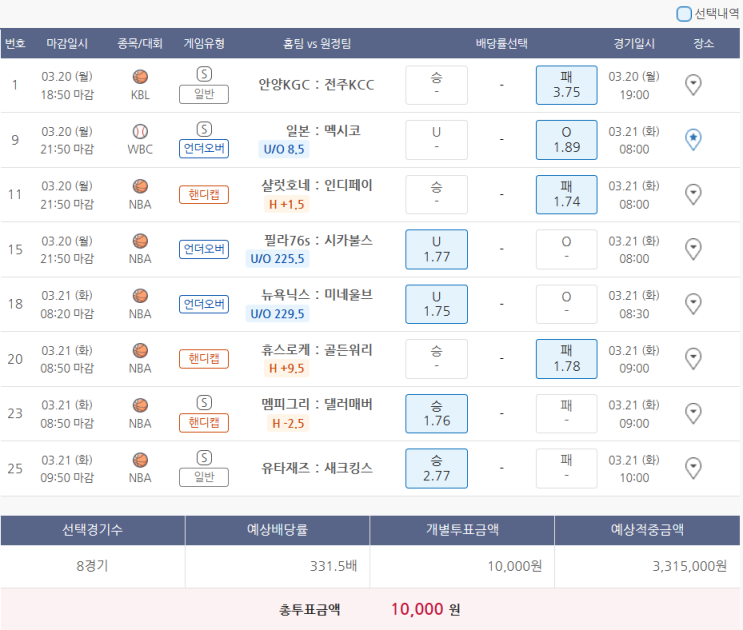Click the 종목/대회 column header
Viewport: 743px width, 630px height.
(140, 44)
